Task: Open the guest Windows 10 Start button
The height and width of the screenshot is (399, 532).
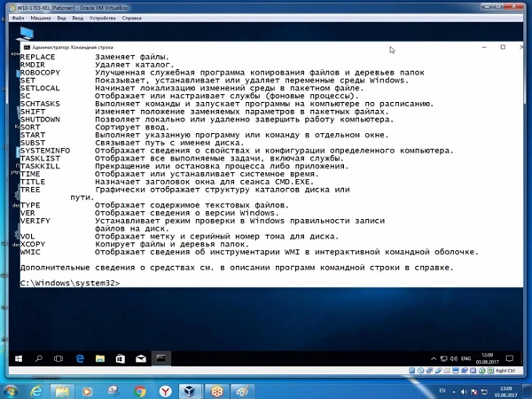Action: click(19, 359)
